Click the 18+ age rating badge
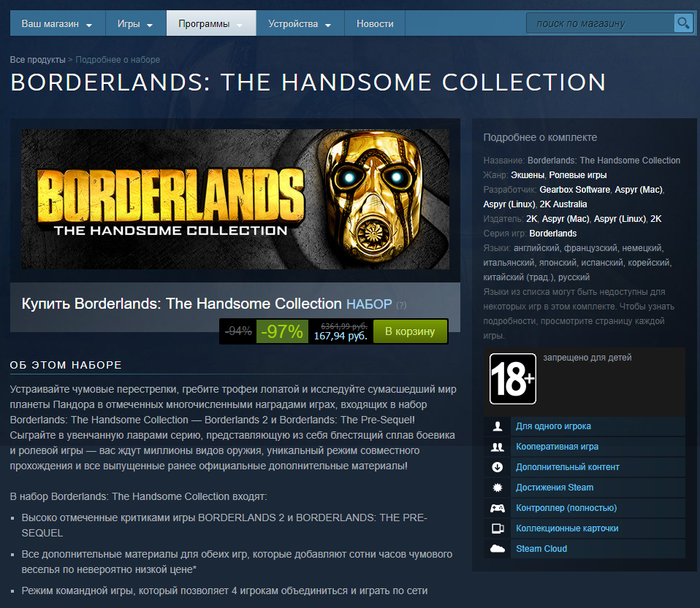 pyautogui.click(x=512, y=379)
